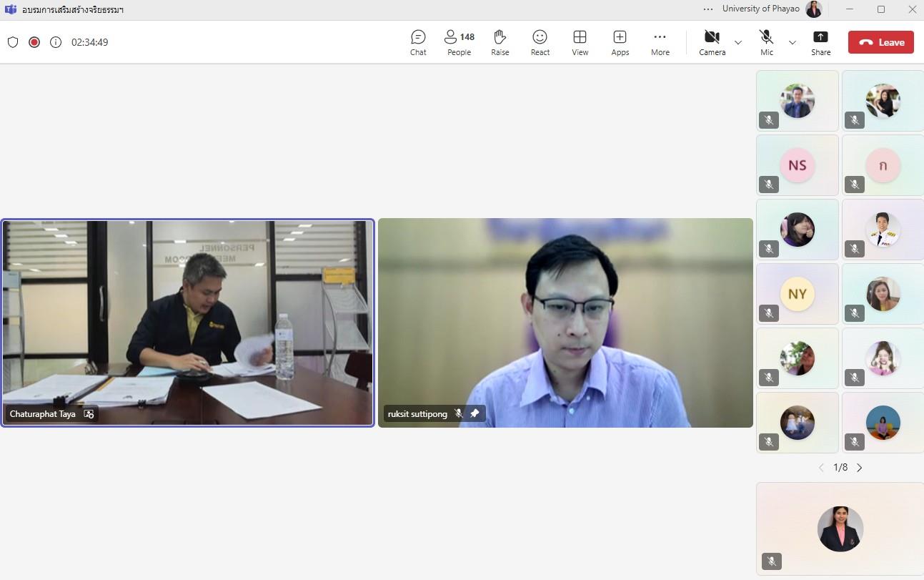Viewport: 924px width, 580px height.
Task: Leave the meeting
Action: (881, 42)
